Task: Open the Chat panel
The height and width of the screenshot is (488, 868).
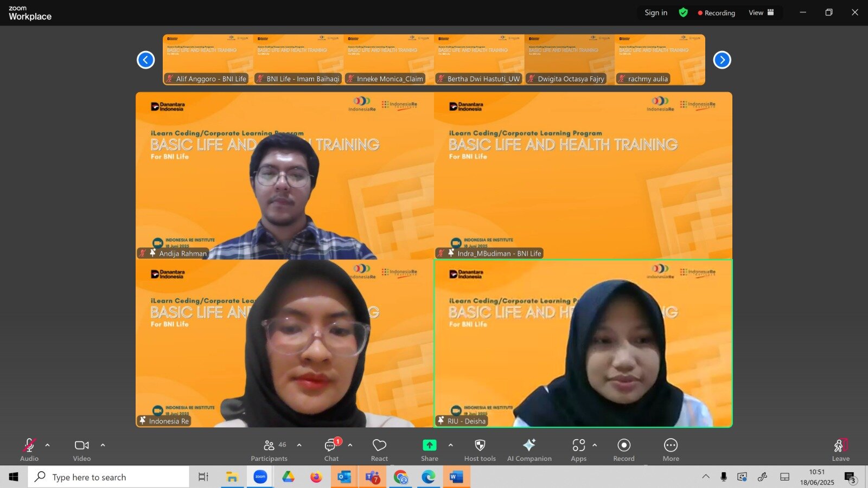Action: pyautogui.click(x=331, y=450)
